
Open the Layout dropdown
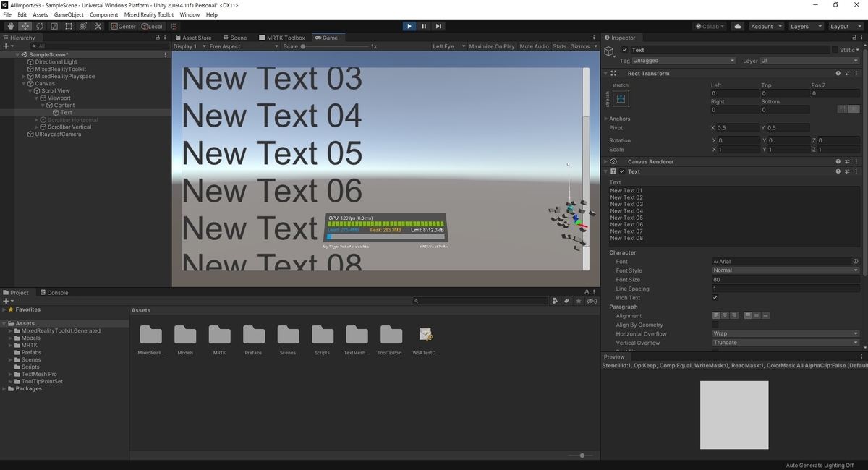[846, 26]
